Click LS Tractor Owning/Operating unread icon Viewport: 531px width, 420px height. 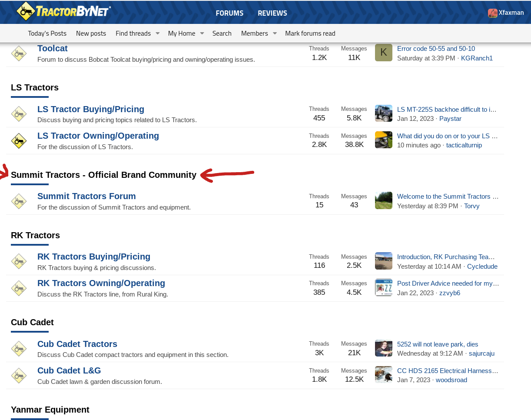coord(19,141)
